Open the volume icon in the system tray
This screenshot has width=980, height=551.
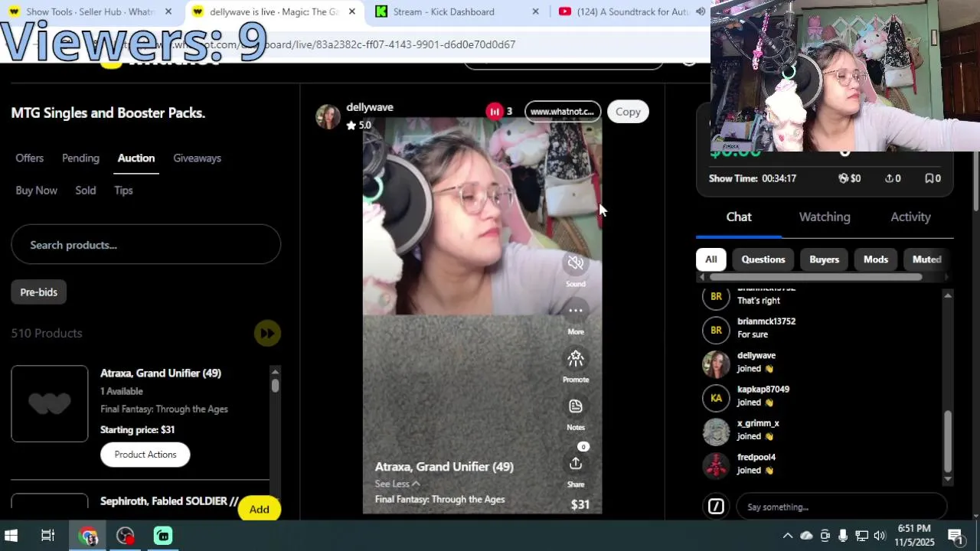click(x=880, y=536)
